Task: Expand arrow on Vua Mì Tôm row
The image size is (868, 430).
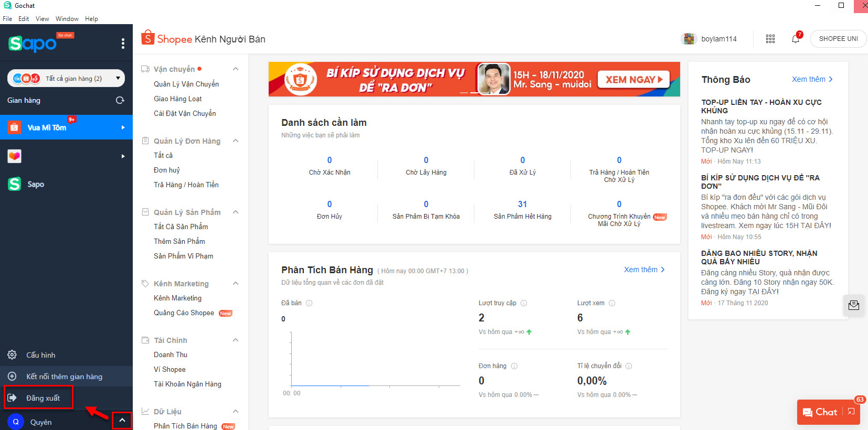Action: (123, 127)
